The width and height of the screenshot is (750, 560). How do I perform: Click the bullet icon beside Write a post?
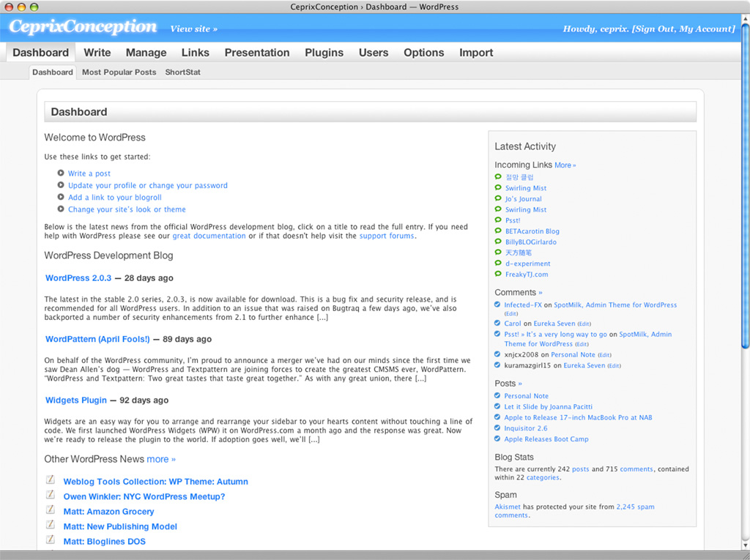(61, 173)
